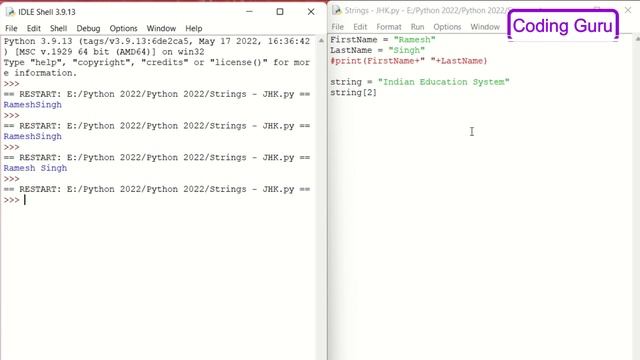
Task: Click the Strings editor window title bar icon
Action: pos(337,10)
